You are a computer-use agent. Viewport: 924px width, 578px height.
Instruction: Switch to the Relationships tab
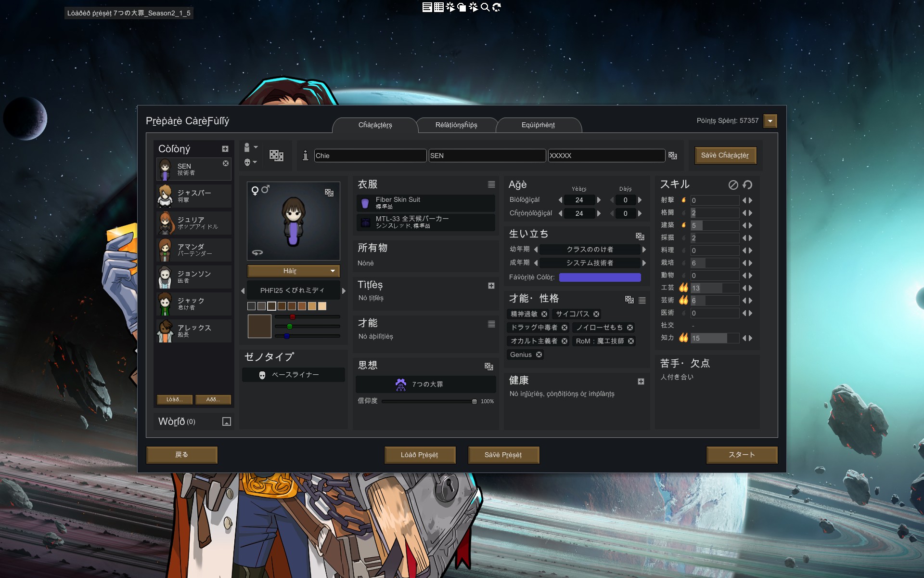pos(456,125)
